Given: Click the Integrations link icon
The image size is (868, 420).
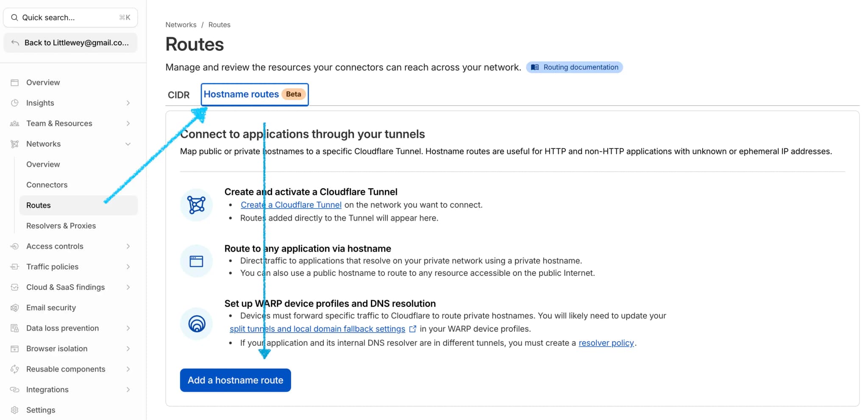Looking at the screenshot, I should (x=15, y=389).
